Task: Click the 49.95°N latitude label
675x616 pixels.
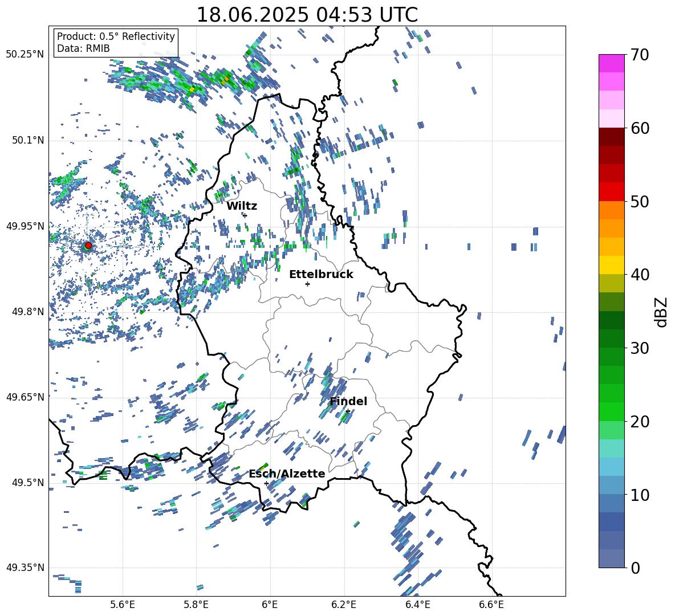Action: point(25,226)
